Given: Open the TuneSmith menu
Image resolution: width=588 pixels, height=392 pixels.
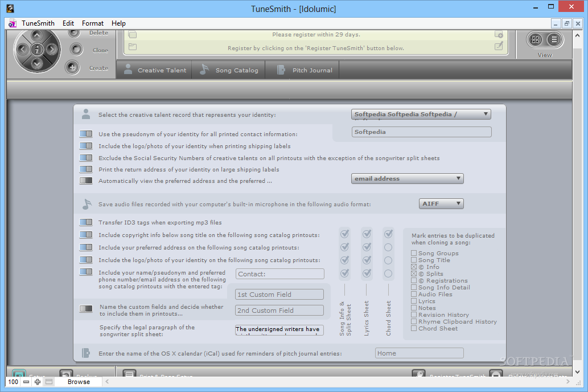Looking at the screenshot, I should pos(38,23).
